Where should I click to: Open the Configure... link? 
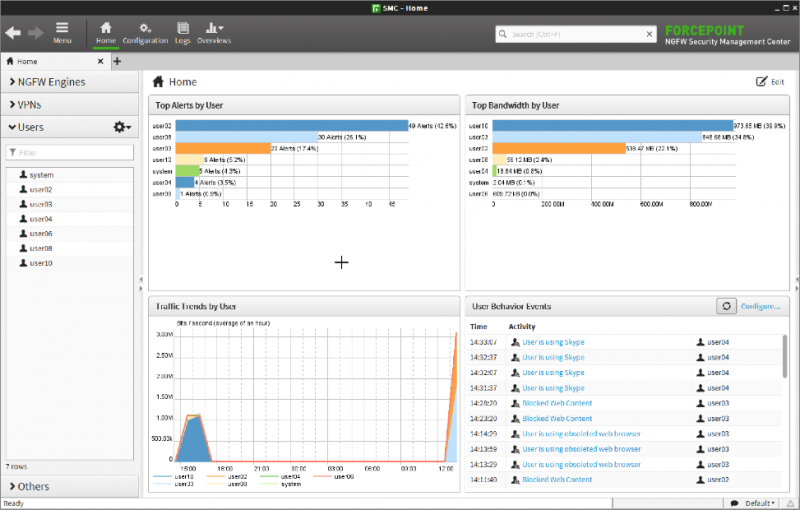tap(761, 307)
